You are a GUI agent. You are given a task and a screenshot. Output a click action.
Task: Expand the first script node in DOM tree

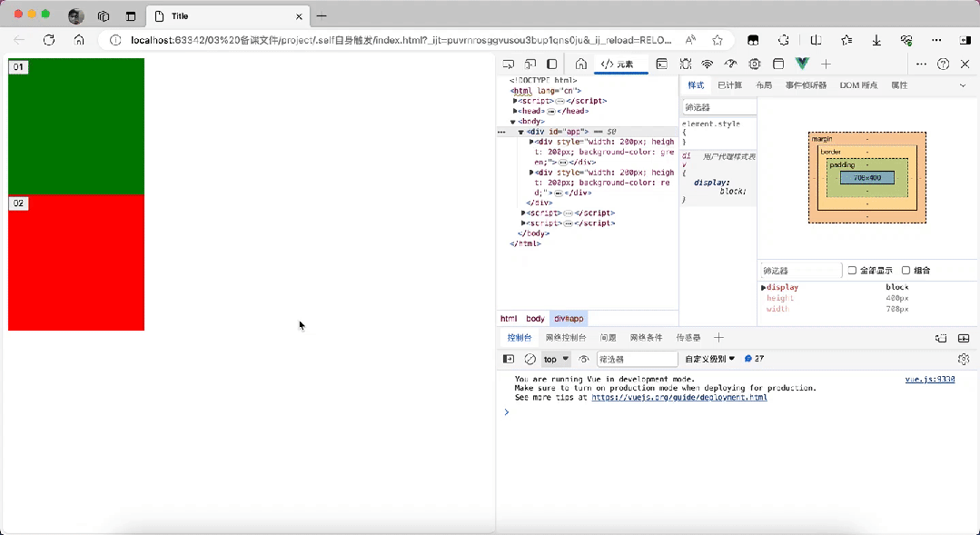515,101
